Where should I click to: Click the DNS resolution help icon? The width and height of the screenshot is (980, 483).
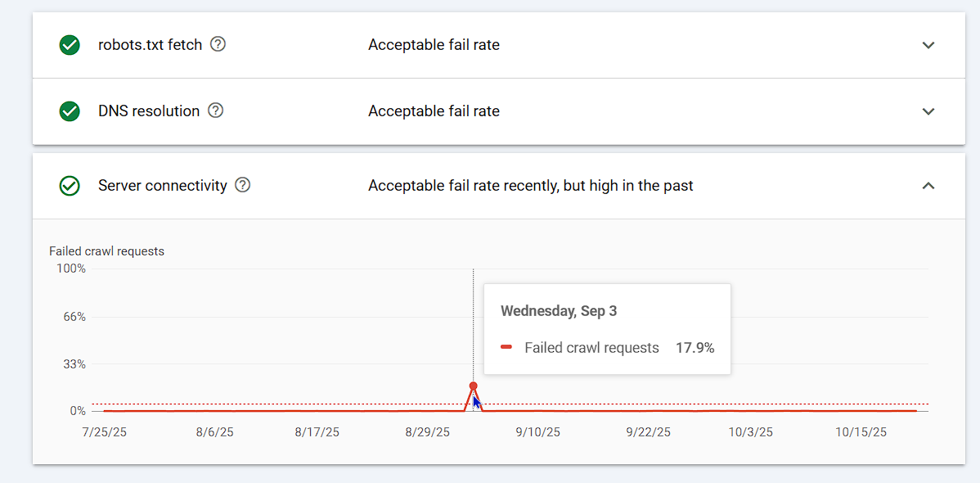(x=215, y=111)
